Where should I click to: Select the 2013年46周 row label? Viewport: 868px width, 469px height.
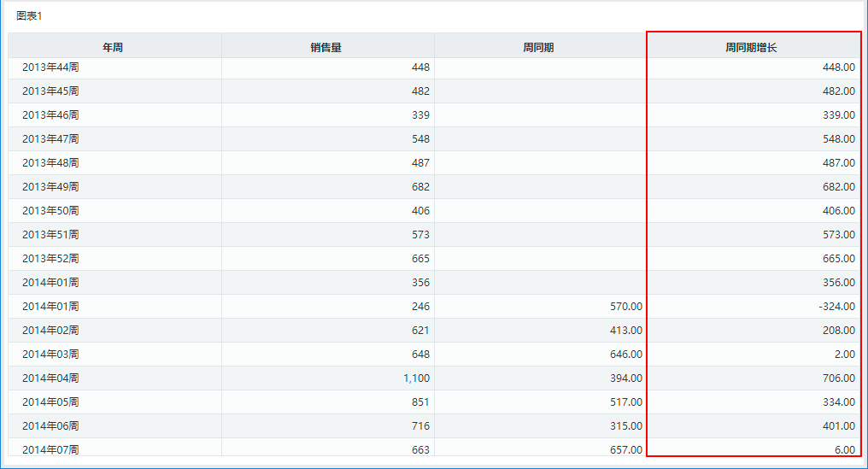tap(50, 114)
